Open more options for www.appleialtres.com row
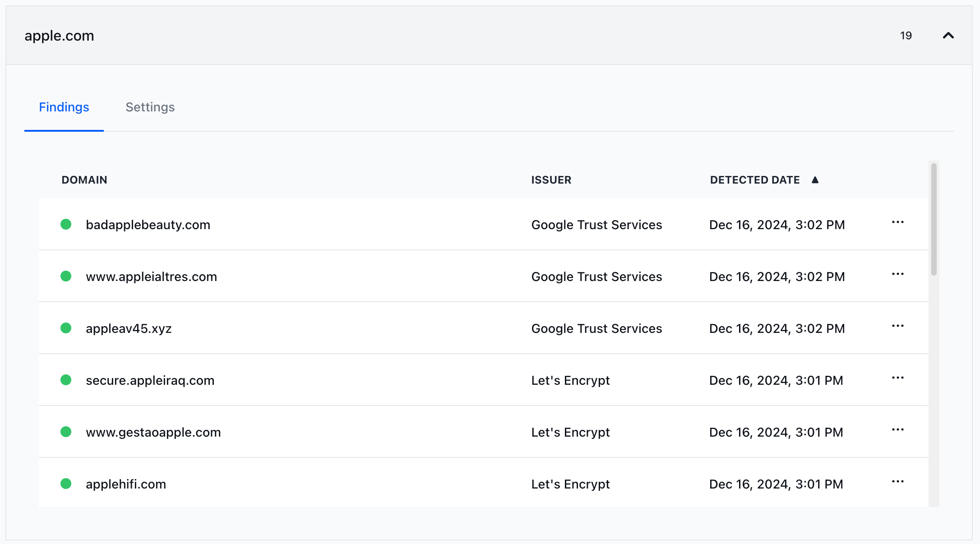This screenshot has height=544, width=980. (897, 274)
